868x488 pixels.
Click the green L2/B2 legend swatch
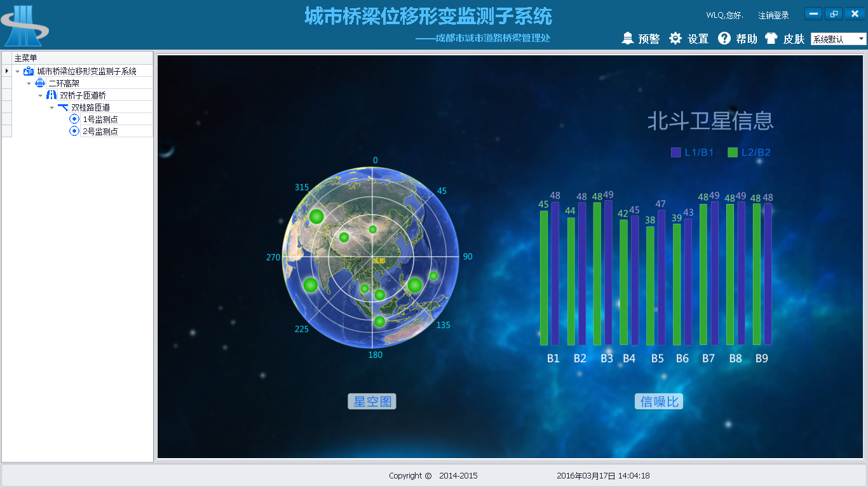[x=733, y=152]
